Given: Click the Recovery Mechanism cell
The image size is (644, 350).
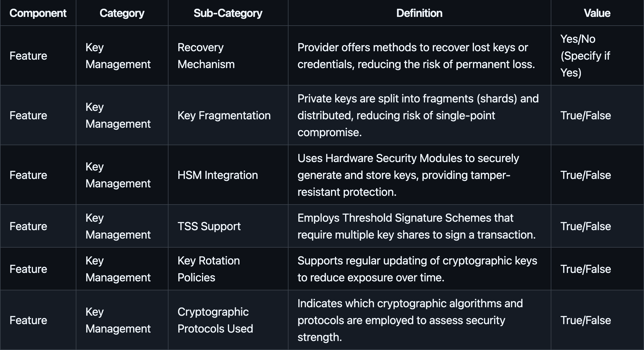Looking at the screenshot, I should 206,56.
